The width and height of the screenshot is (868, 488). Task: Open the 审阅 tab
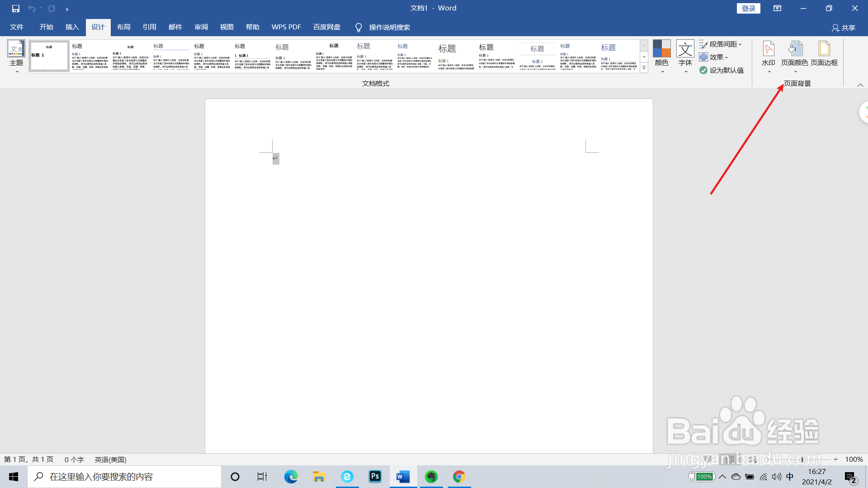tap(201, 27)
